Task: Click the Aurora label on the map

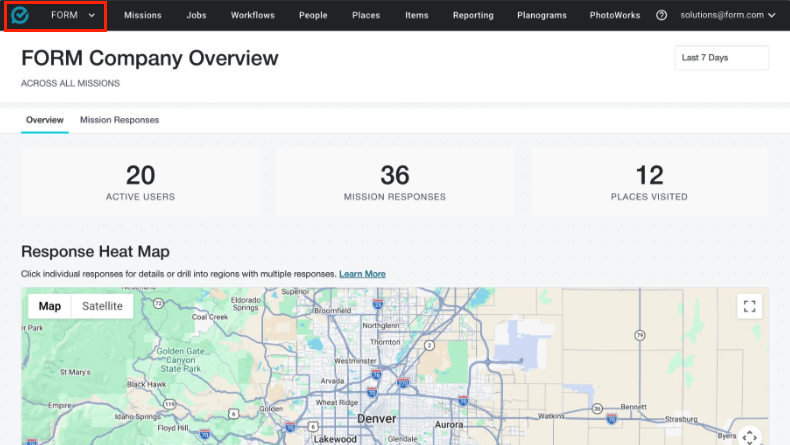Action: tap(449, 425)
